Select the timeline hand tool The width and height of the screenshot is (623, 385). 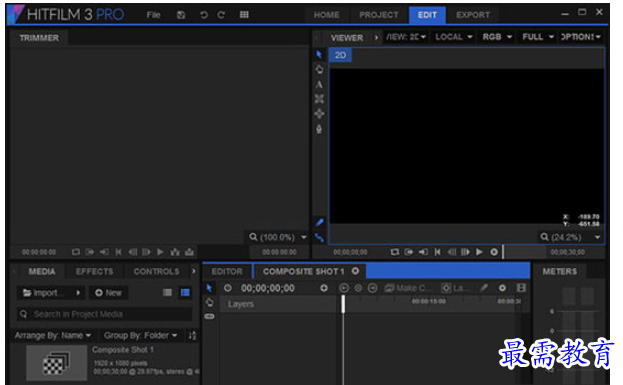pos(210,303)
